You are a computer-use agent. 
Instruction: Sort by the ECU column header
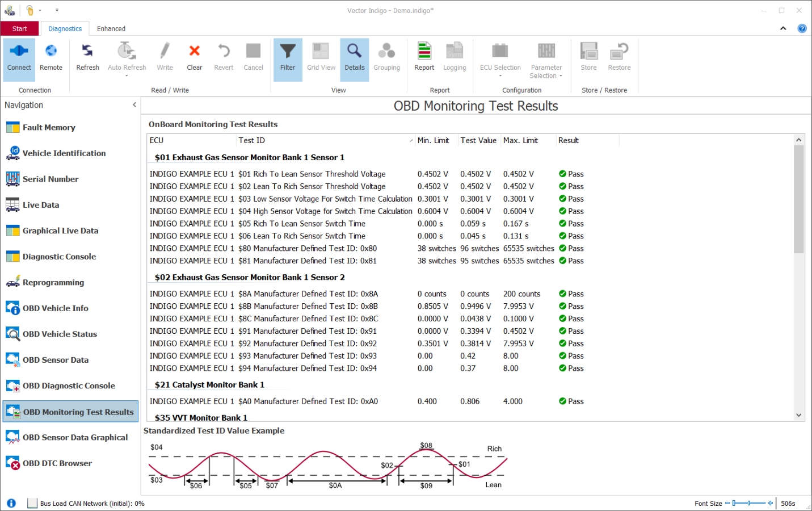[x=192, y=140]
